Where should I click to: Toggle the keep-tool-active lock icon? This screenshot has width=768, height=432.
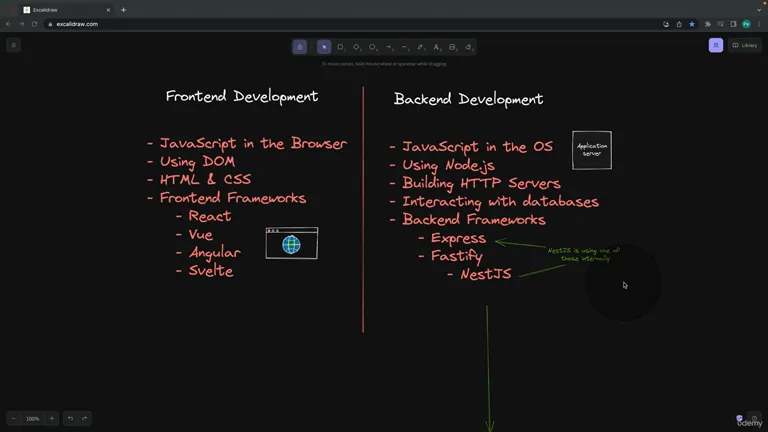[x=300, y=47]
